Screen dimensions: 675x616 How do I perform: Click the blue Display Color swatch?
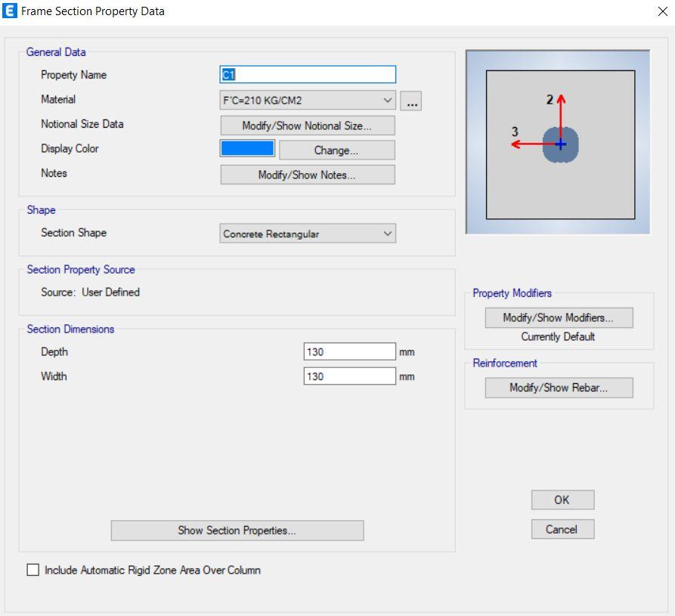coord(247,148)
